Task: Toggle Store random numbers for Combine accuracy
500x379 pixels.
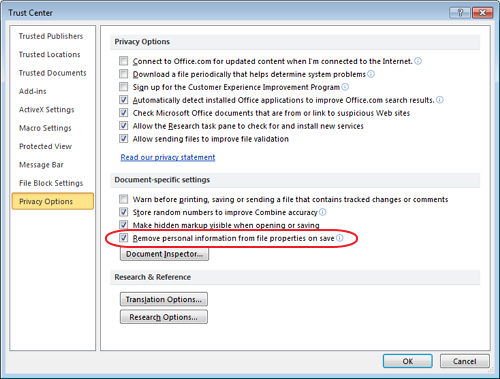Action: [x=124, y=212]
